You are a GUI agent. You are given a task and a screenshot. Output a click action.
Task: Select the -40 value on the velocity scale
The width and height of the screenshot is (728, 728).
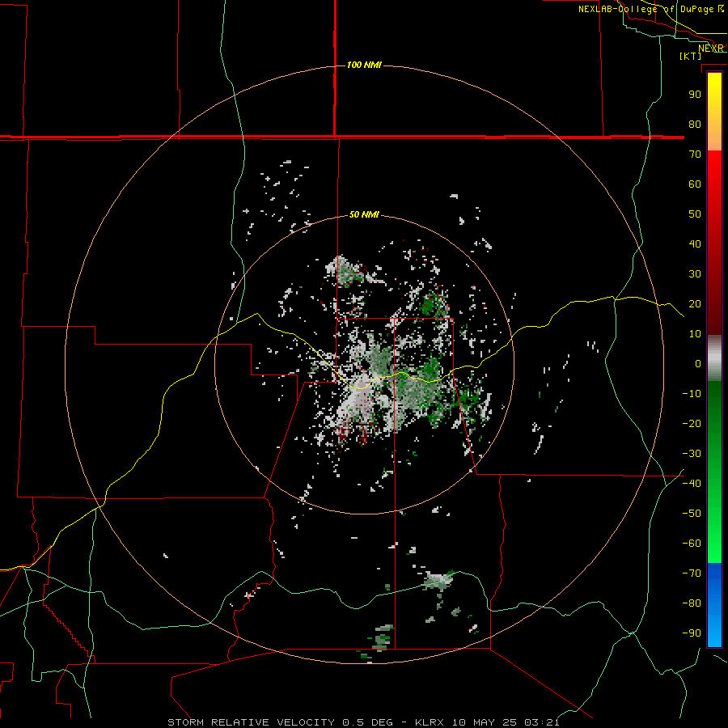(692, 484)
